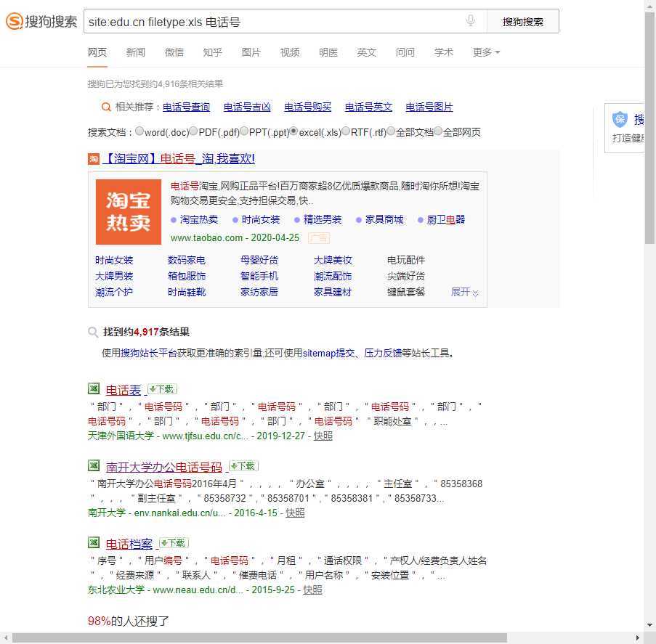Open related suggestion 电话号英文
656x644 pixels.
click(x=368, y=107)
